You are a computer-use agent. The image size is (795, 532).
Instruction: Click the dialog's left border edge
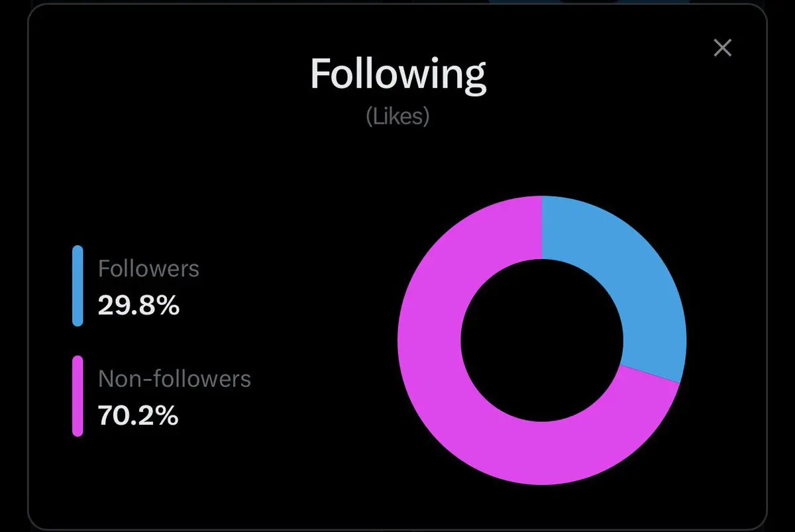28,265
